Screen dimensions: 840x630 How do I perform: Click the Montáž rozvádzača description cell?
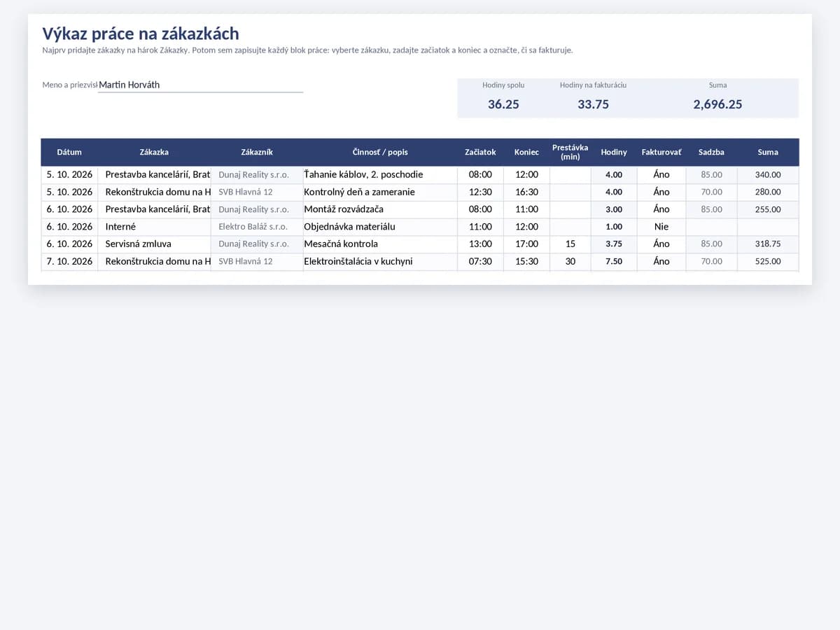tap(380, 209)
